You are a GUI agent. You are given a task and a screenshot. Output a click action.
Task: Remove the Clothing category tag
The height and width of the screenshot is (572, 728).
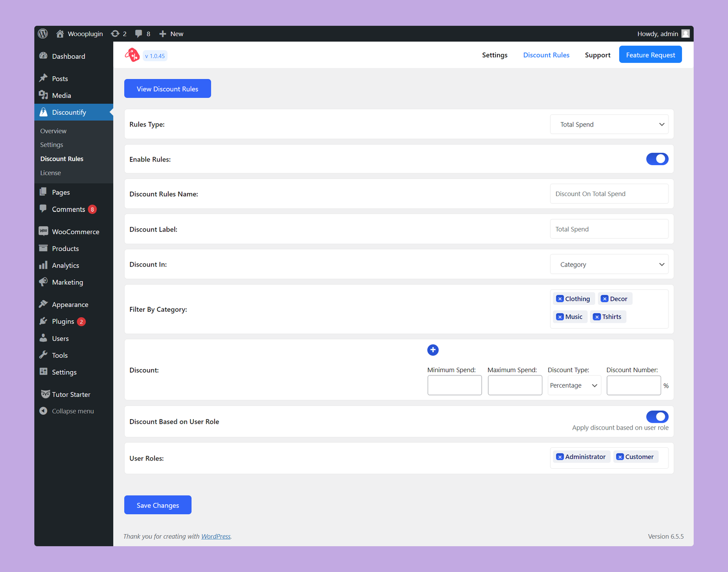560,299
